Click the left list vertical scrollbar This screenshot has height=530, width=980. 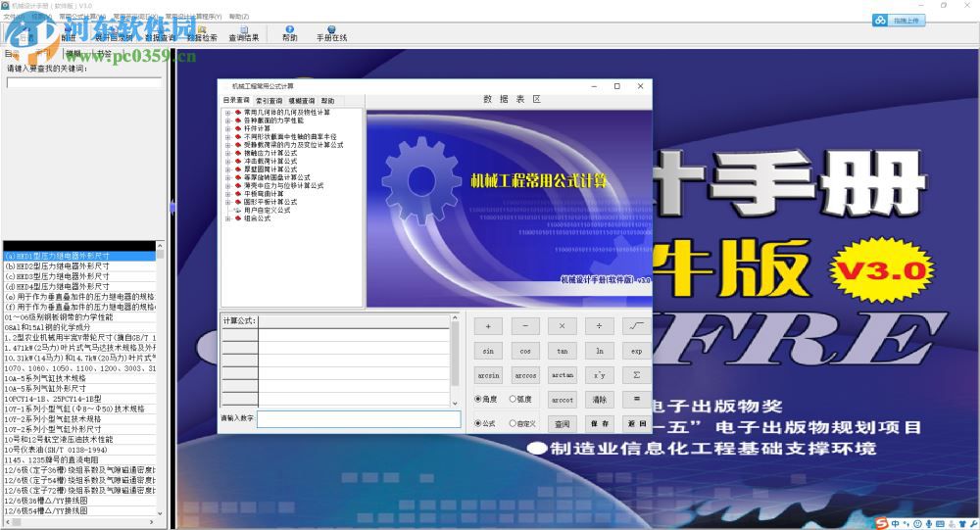[x=161, y=379]
